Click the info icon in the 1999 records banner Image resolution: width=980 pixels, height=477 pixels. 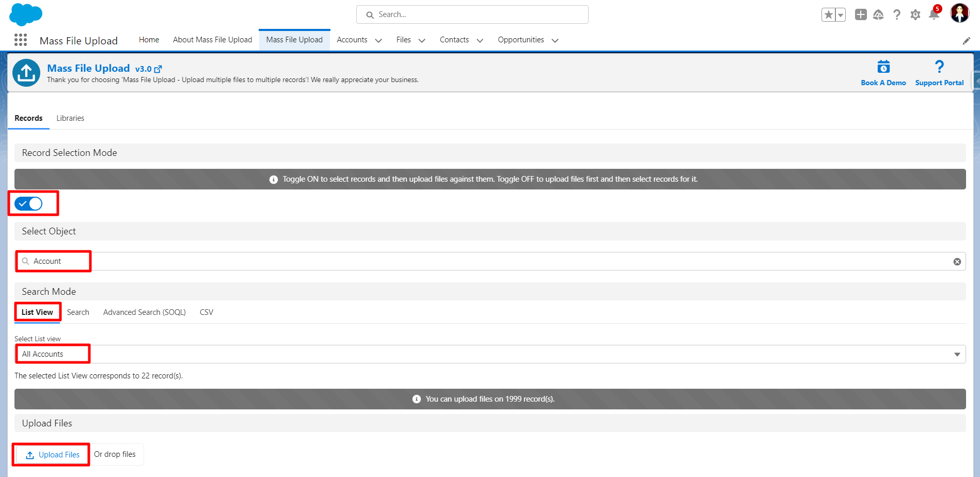pos(417,399)
